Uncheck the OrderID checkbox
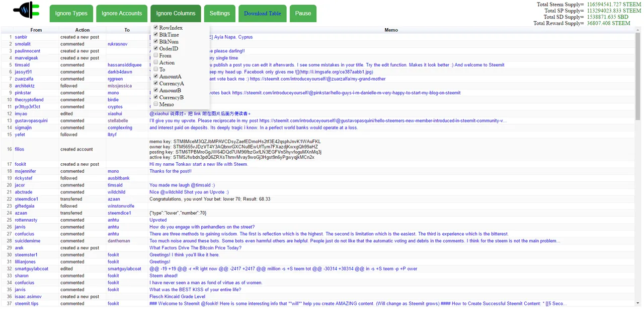The image size is (644, 328). coord(156,48)
